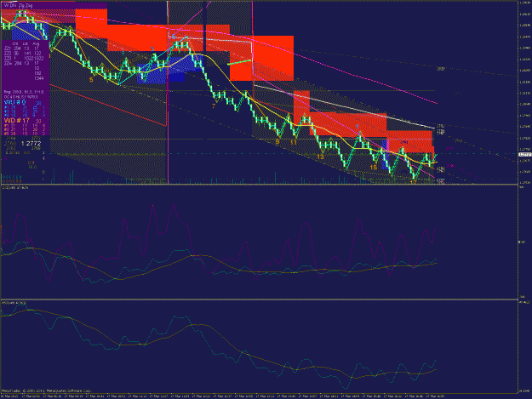Select the orange wave label 15

point(373,168)
